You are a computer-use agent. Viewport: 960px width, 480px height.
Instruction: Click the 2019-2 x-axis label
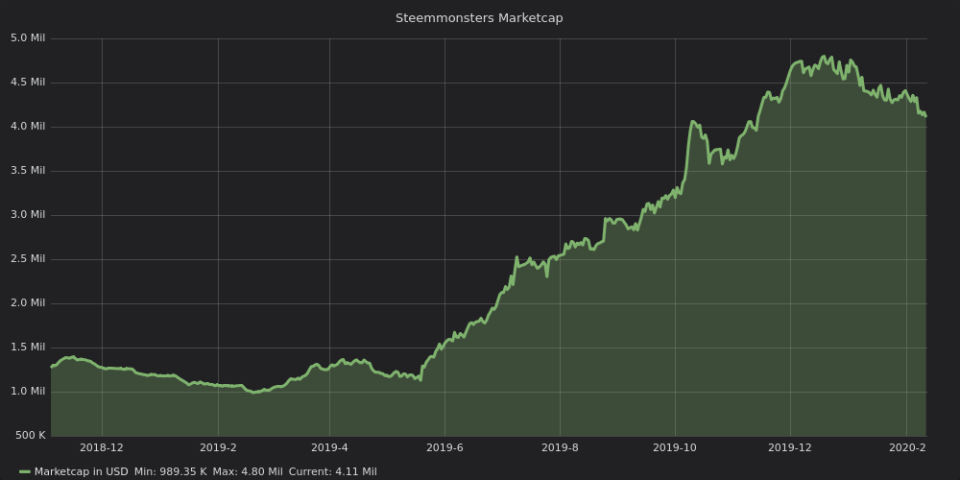(218, 448)
